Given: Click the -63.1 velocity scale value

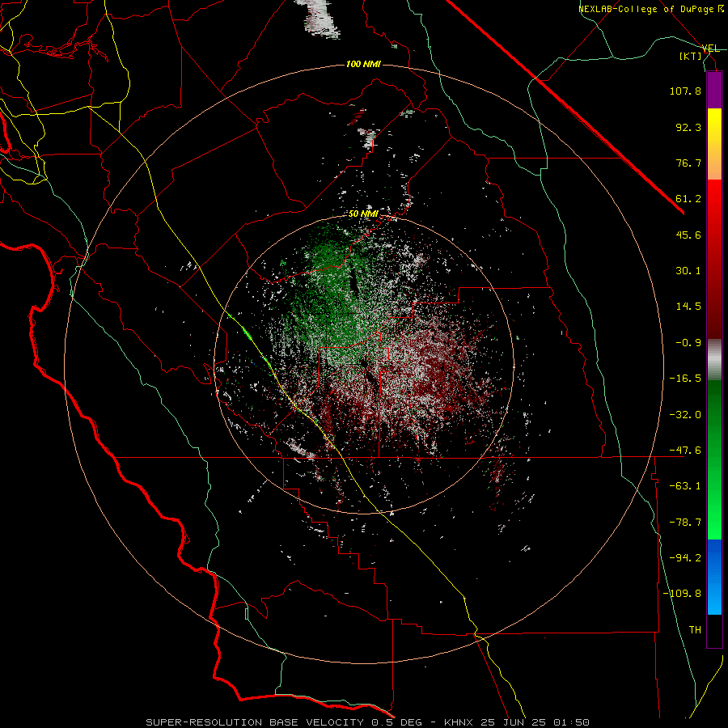Looking at the screenshot, I should click(x=685, y=486).
